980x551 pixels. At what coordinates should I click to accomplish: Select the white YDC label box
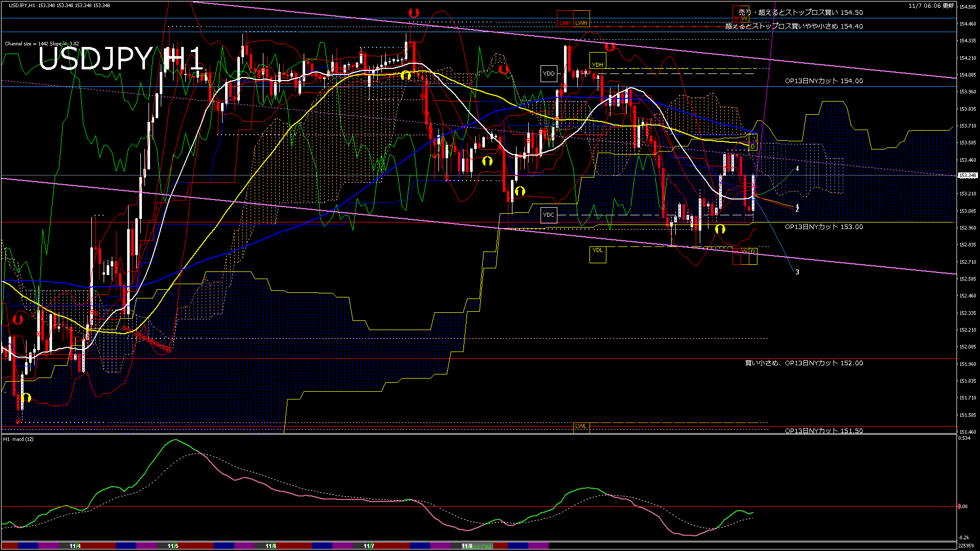pyautogui.click(x=549, y=215)
